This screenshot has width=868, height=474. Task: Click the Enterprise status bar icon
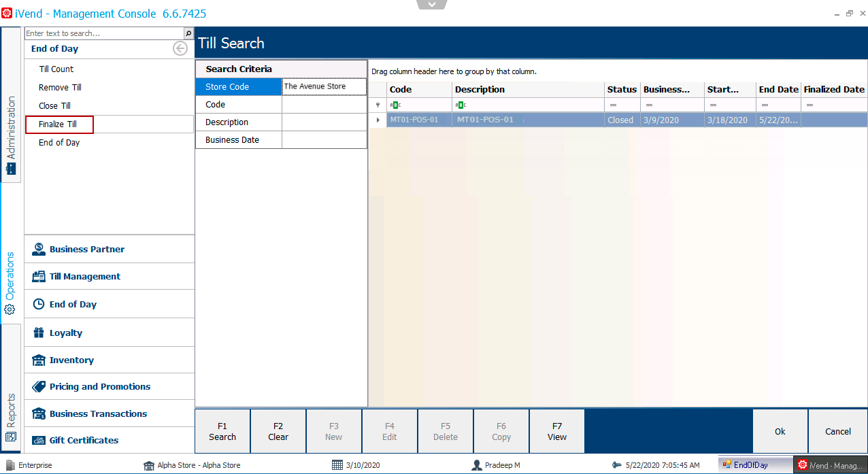tap(10, 465)
